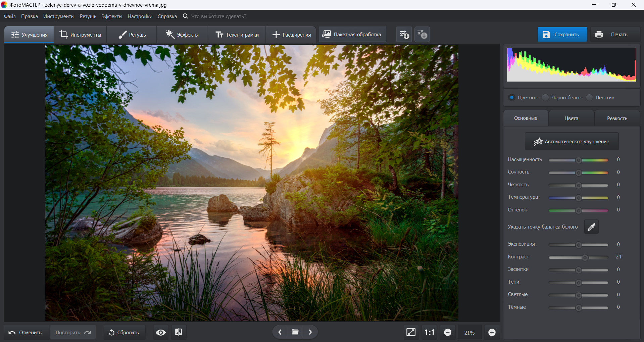Click the Контраст slider handle
The height and width of the screenshot is (342, 644).
pos(585,257)
